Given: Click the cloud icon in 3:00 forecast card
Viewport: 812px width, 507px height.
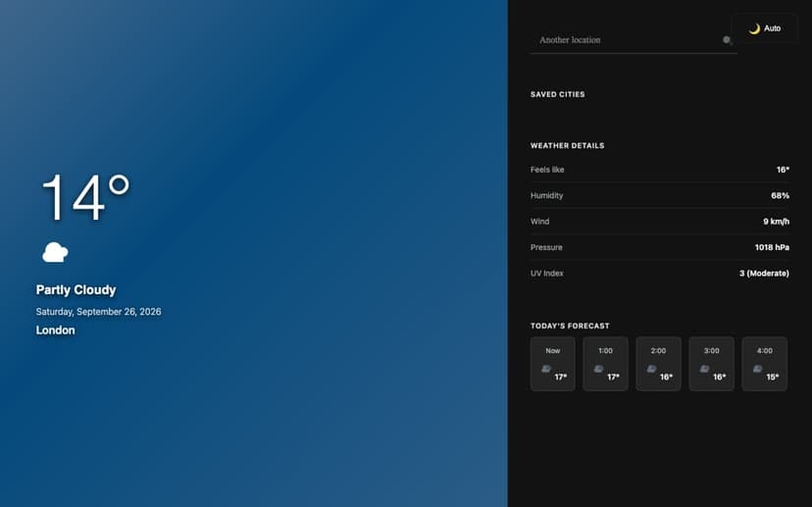Looking at the screenshot, I should [x=705, y=369].
